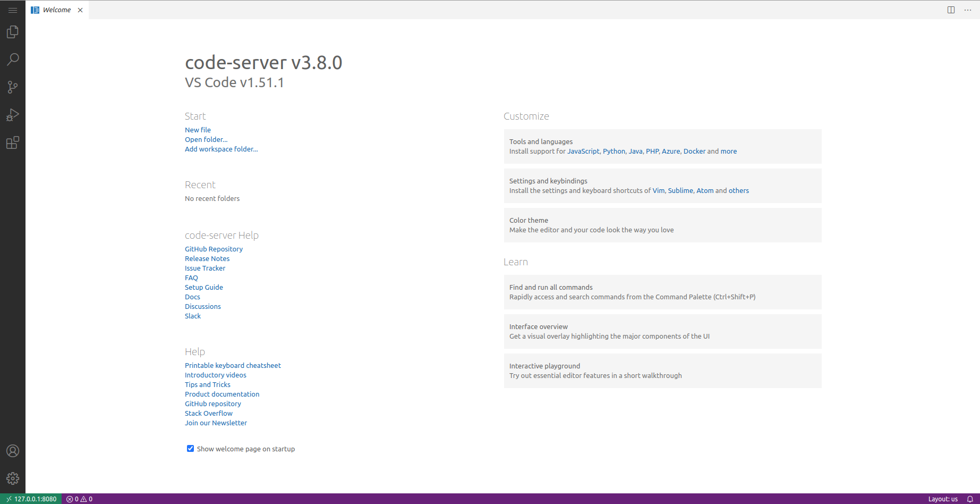Open the Interactive playground card

tap(662, 371)
